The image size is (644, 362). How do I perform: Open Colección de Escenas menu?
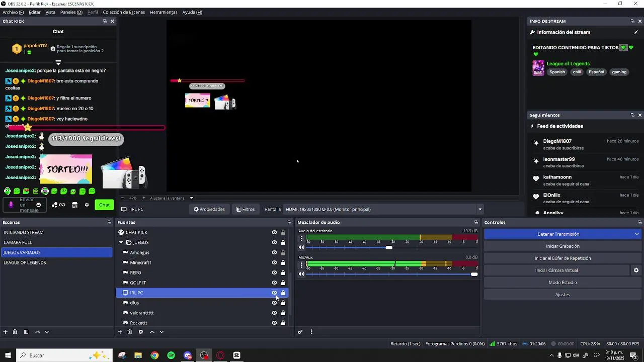click(124, 12)
